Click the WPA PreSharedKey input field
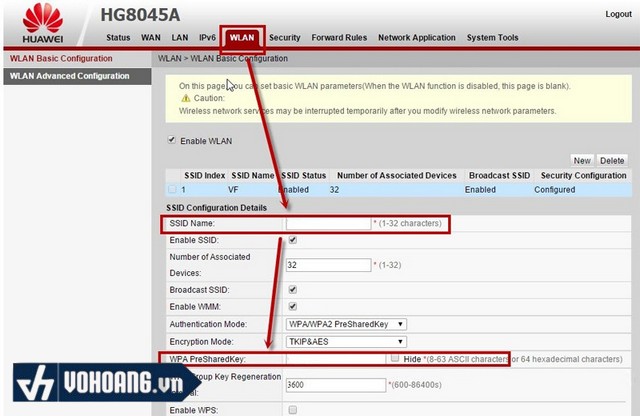Screen dimensions: 640x416 336,359
